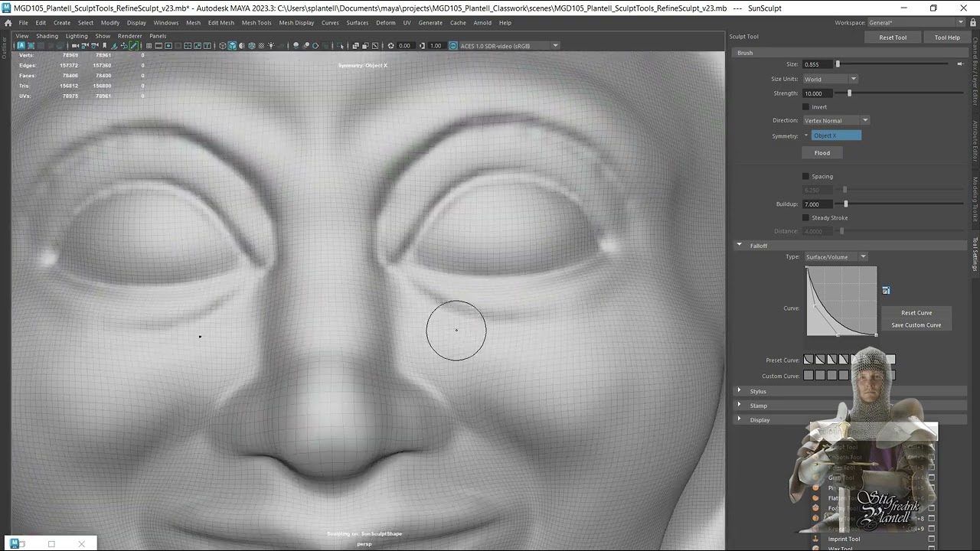Click the Film Gate icon in panel toolbar
Screen dimensions: 980x551
pyautogui.click(x=158, y=46)
